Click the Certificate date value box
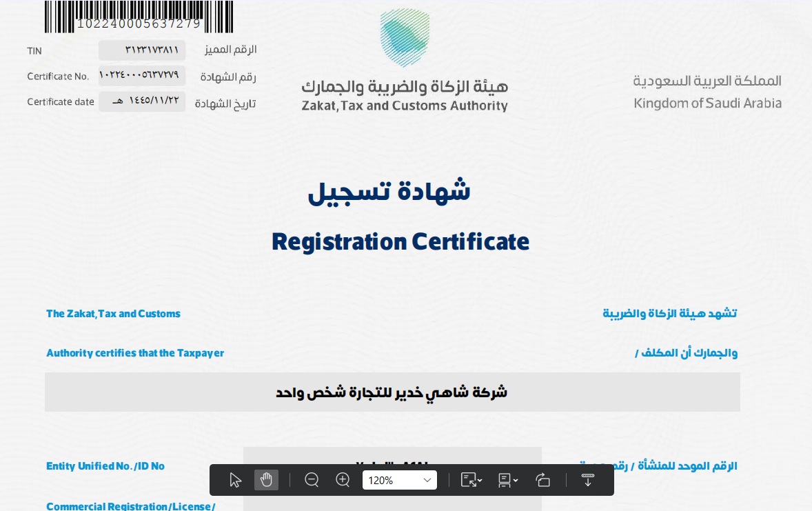 point(142,101)
